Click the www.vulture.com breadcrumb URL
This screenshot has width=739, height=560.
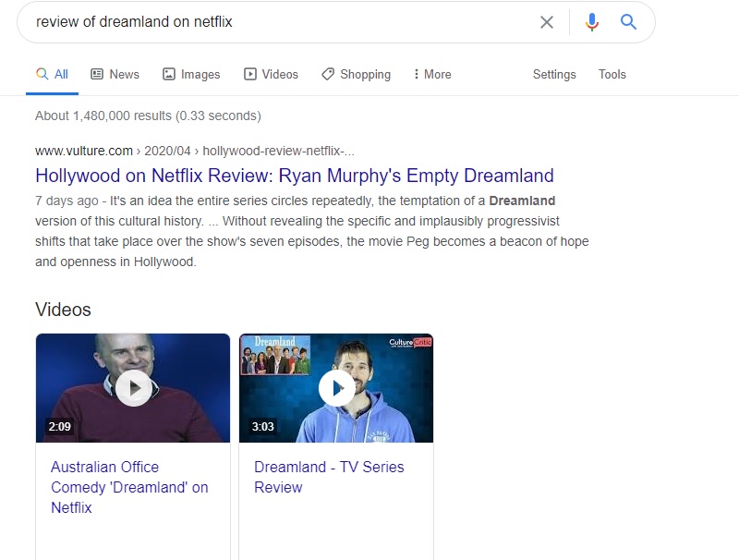tap(84, 151)
